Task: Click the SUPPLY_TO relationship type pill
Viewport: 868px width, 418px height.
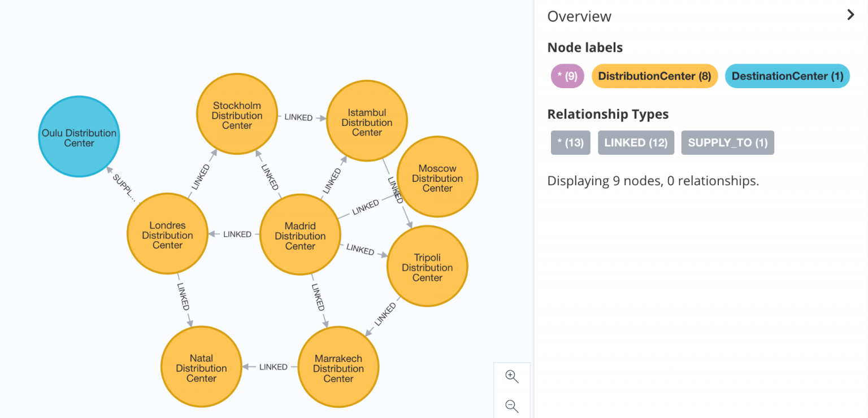Action: click(x=728, y=142)
